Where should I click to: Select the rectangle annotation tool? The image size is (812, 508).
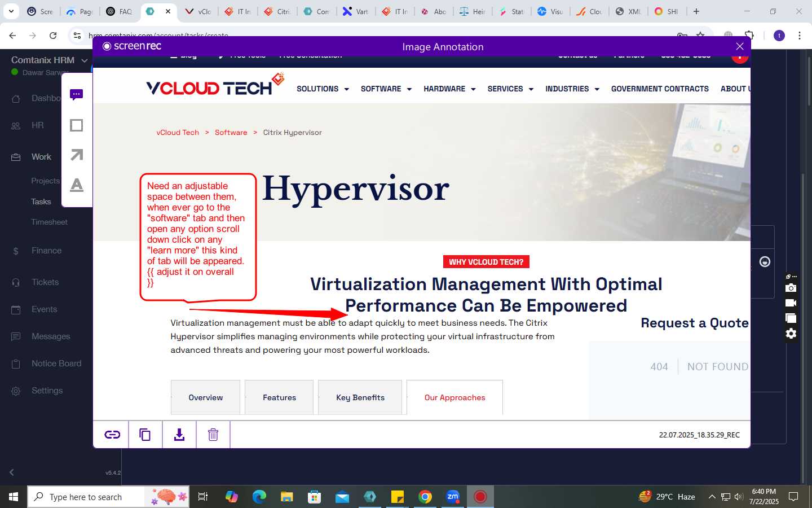[77, 125]
